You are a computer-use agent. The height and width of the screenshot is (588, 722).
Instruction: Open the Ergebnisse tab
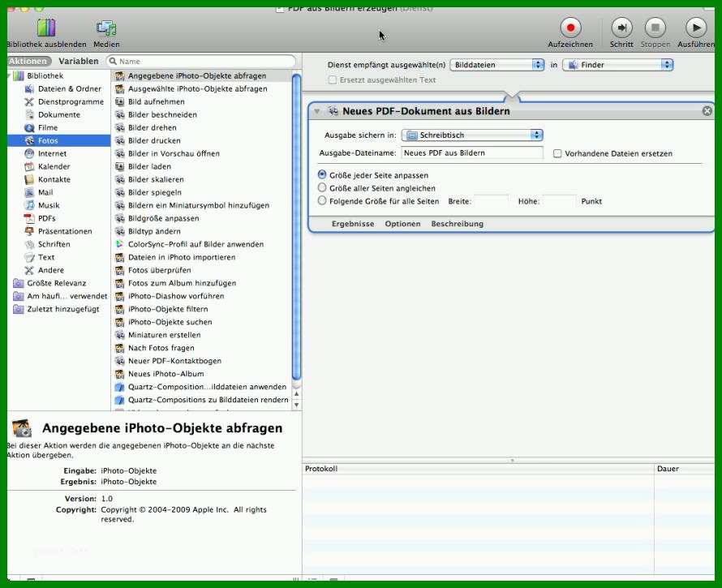coord(353,224)
